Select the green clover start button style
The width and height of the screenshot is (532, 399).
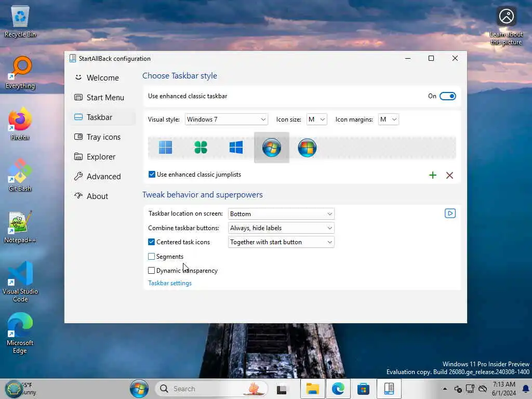(201, 148)
